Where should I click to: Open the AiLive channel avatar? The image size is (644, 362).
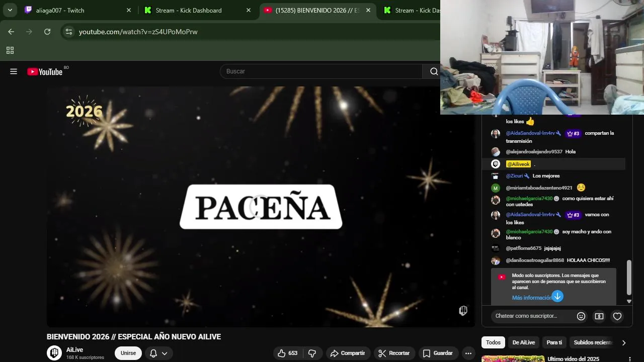pyautogui.click(x=54, y=353)
